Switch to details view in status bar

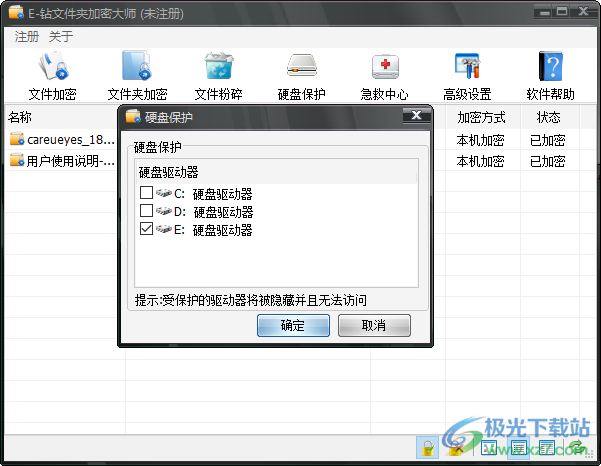click(x=547, y=448)
